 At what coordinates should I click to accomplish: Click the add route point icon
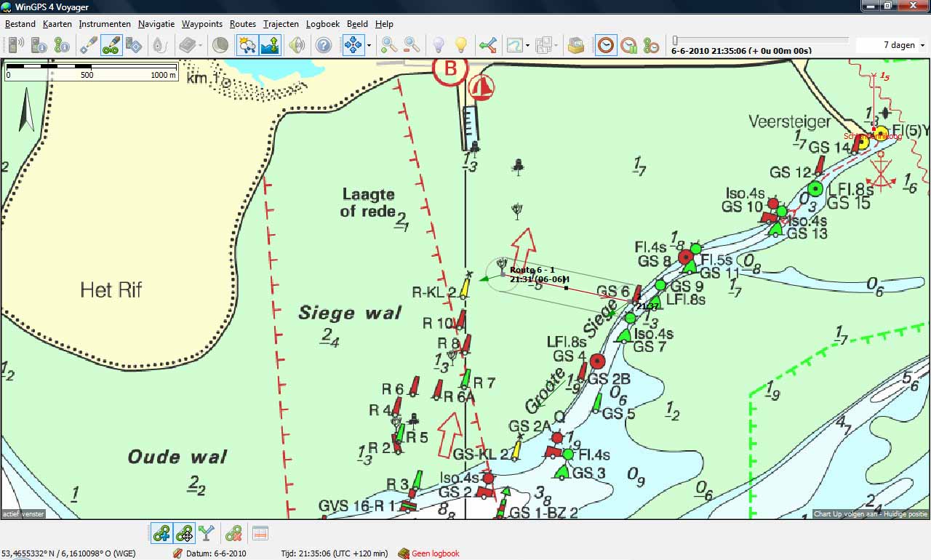161,534
